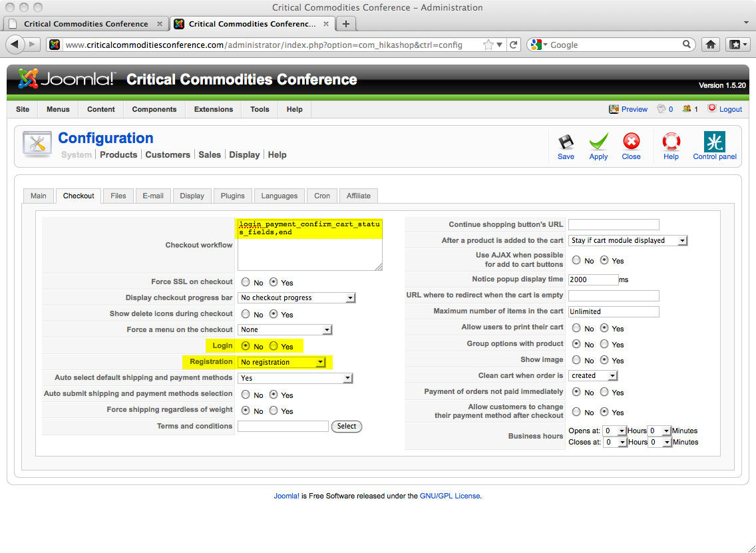This screenshot has height=553, width=756.
Task: Set Use AJAX to No
Action: (x=576, y=260)
